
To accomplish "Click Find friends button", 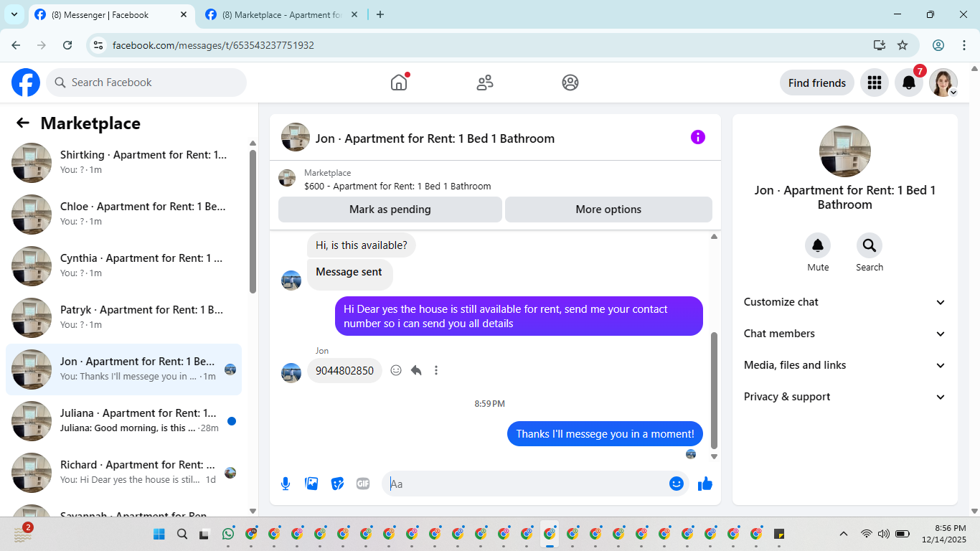I will coord(817,83).
